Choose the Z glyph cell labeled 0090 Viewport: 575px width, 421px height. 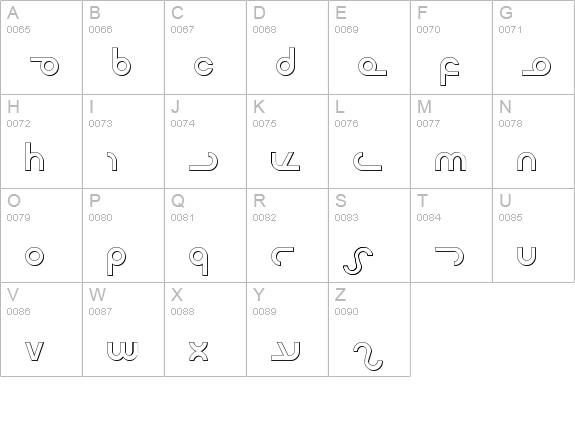pyautogui.click(x=369, y=329)
